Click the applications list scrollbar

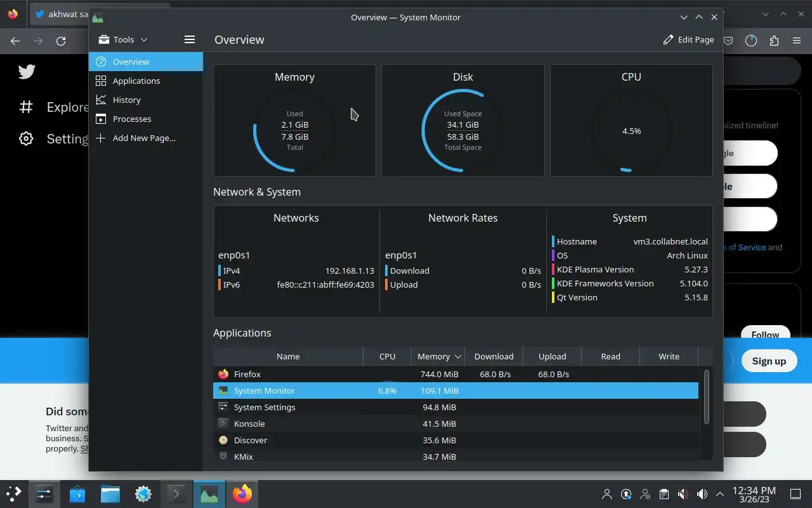click(x=706, y=396)
